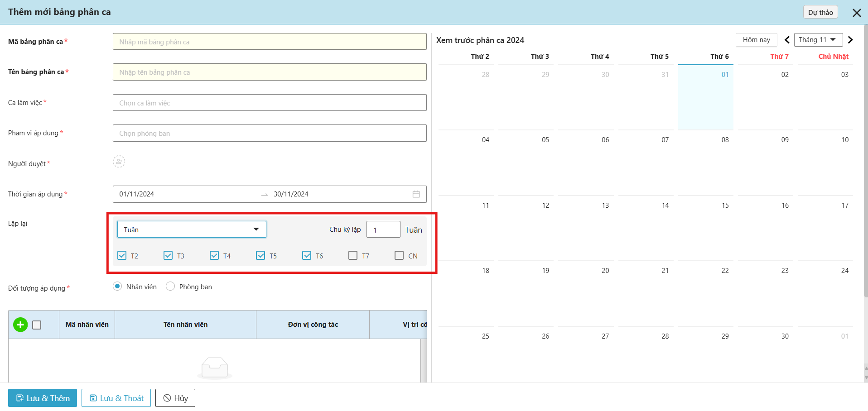The height and width of the screenshot is (411, 868).
Task: Close the add shift schedule dialog
Action: click(x=856, y=13)
